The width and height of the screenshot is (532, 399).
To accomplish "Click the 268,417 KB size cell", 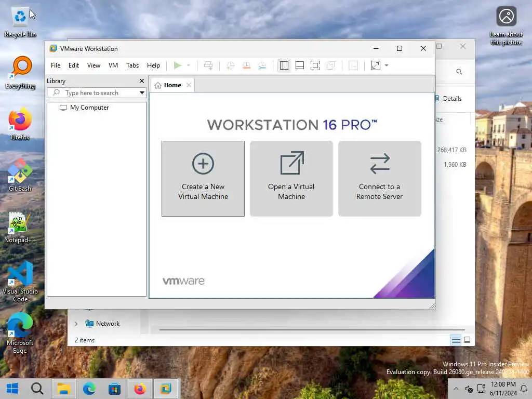I will 451,150.
